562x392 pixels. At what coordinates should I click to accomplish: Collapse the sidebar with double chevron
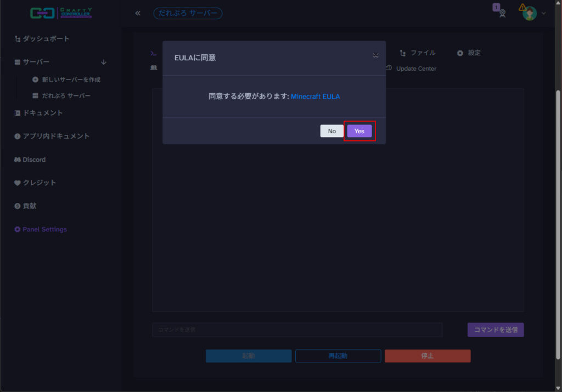pyautogui.click(x=138, y=13)
